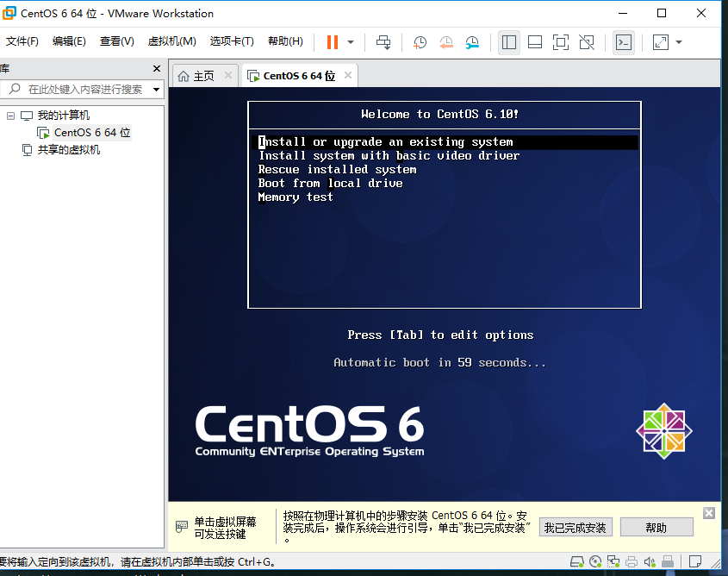This screenshot has width=728, height=576.
Task: Select 'Boot from local drive' option
Action: pyautogui.click(x=331, y=184)
